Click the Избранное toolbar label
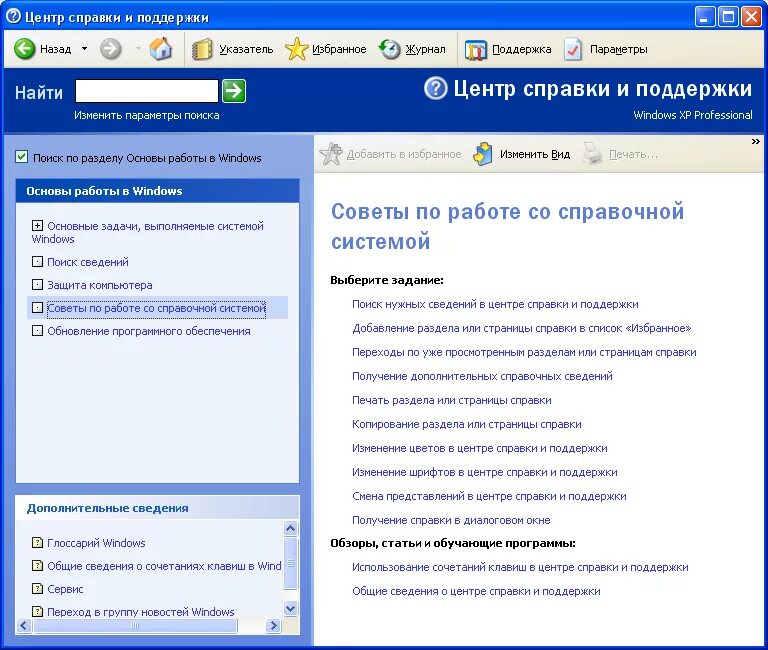This screenshot has height=650, width=768. tap(339, 49)
